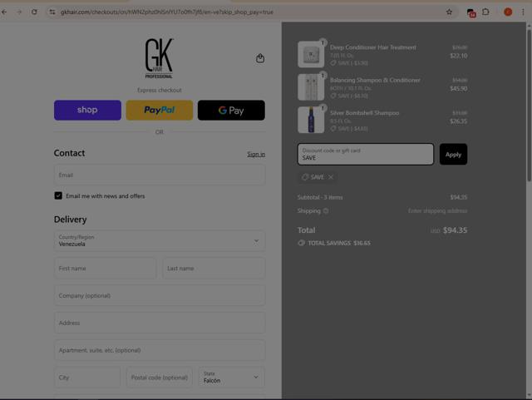Pay with Google Pay button

point(231,110)
